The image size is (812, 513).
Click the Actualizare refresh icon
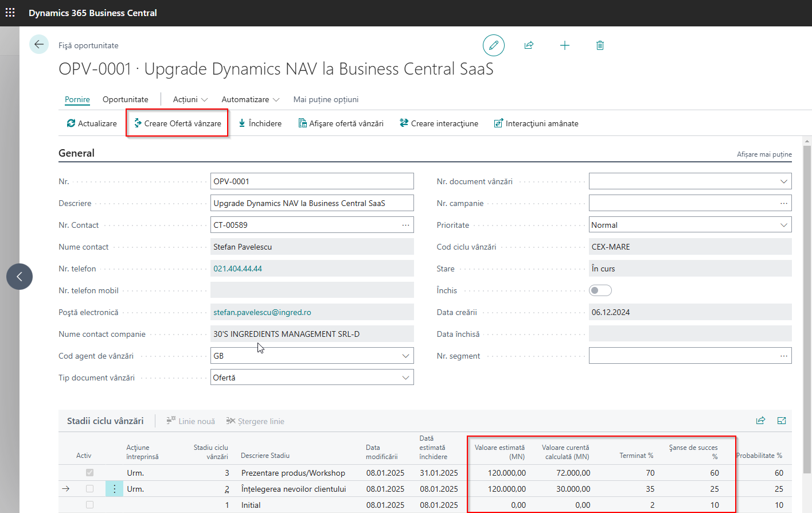pyautogui.click(x=71, y=123)
